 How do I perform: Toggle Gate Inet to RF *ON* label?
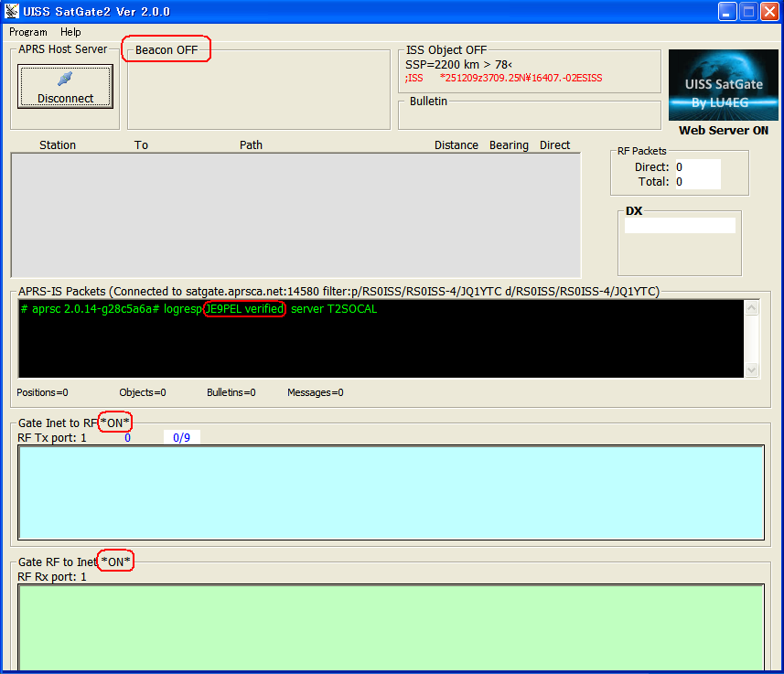115,423
